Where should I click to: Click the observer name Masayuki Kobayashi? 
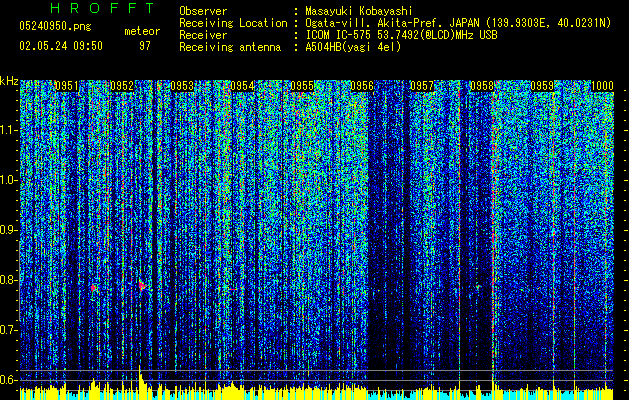click(359, 11)
